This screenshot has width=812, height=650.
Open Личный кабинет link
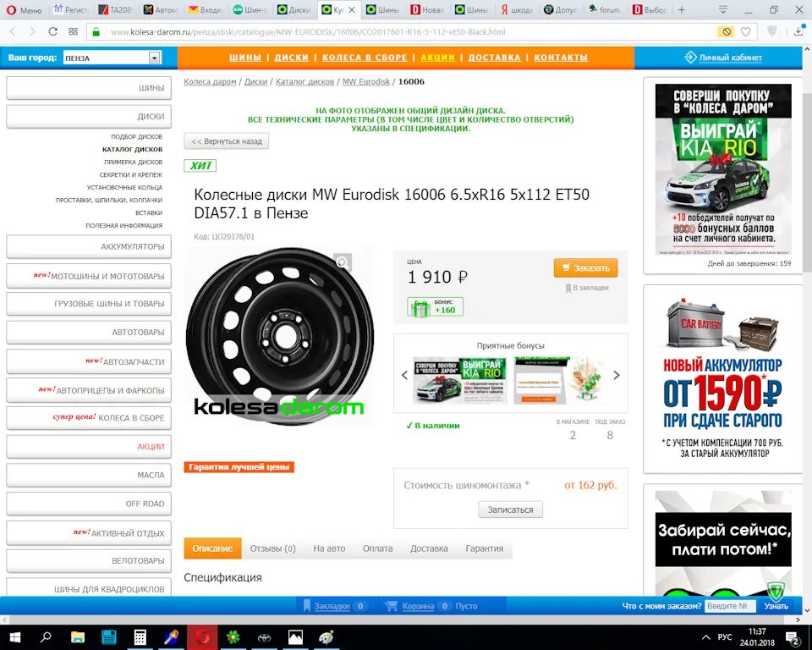[723, 58]
